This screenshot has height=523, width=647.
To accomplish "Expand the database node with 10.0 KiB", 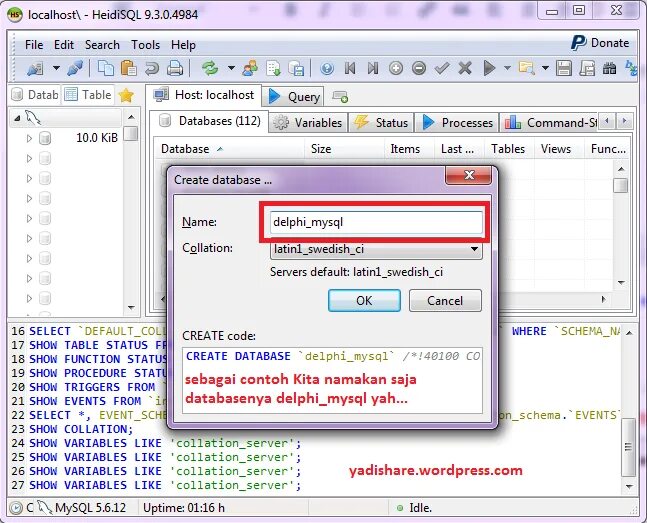I will 29,138.
